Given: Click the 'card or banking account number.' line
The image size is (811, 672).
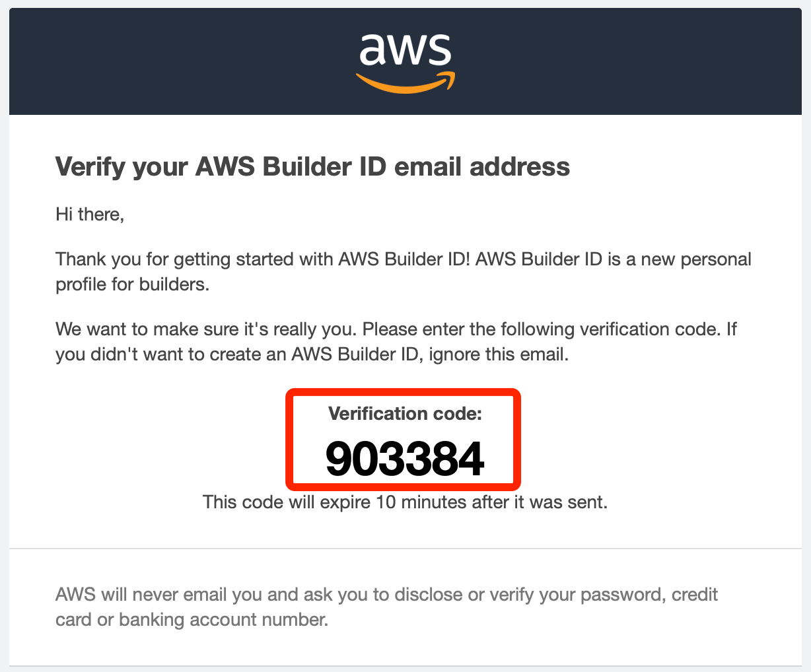Looking at the screenshot, I should pos(192,620).
